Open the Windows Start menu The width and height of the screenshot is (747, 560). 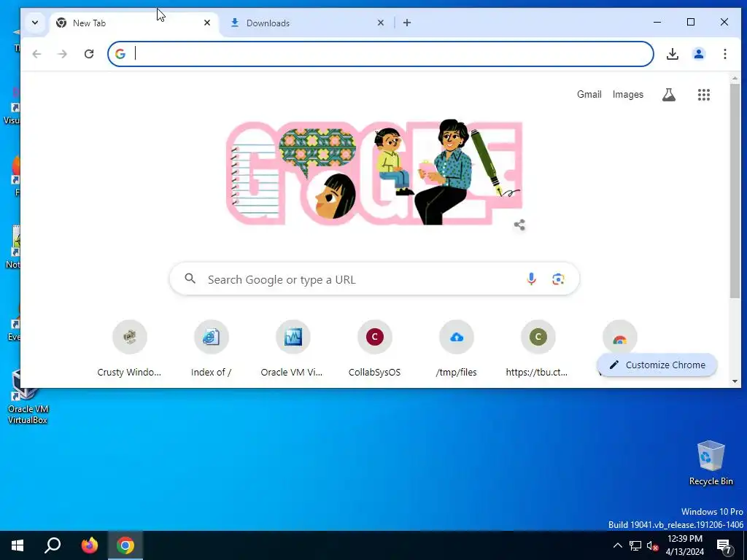point(18,545)
